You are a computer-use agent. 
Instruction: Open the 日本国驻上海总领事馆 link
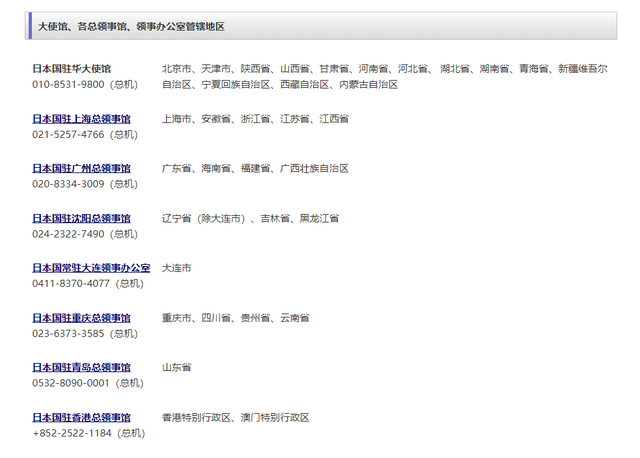(82, 119)
